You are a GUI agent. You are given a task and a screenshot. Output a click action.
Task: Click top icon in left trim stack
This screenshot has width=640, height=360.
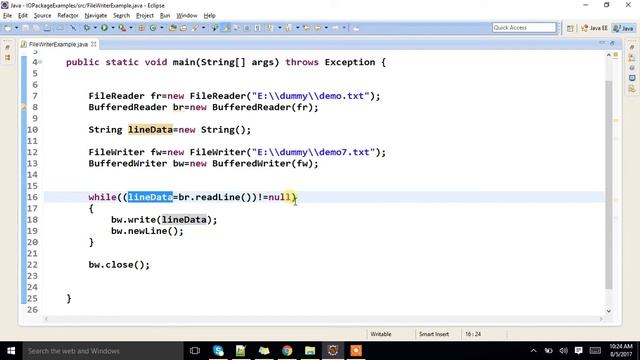[8, 47]
